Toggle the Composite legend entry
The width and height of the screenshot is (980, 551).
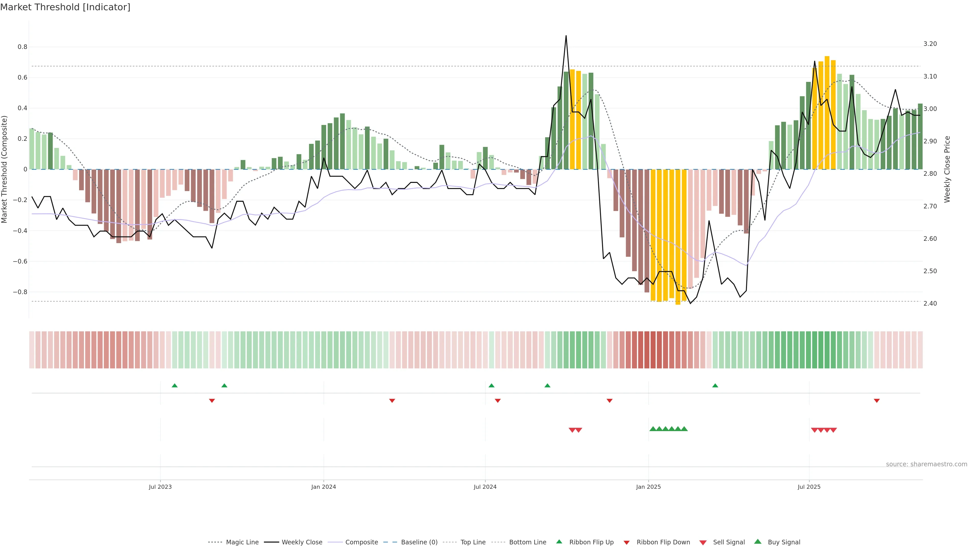361,542
